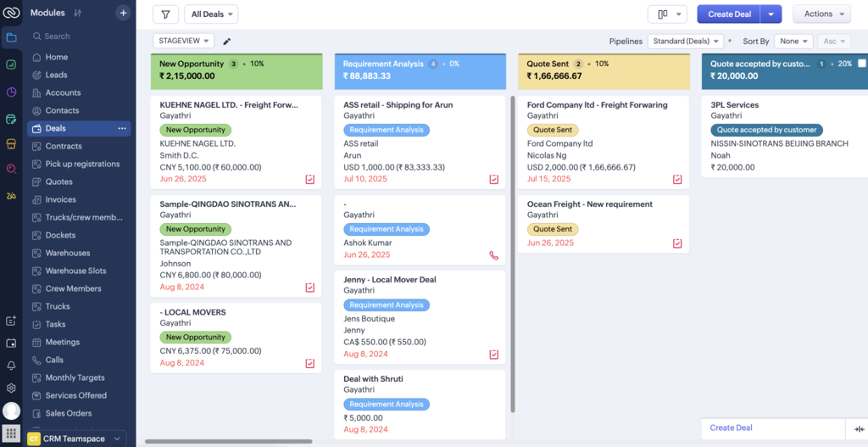Image resolution: width=868 pixels, height=447 pixels.
Task: Click the Zoho CRM logo icon
Action: pyautogui.click(x=11, y=12)
